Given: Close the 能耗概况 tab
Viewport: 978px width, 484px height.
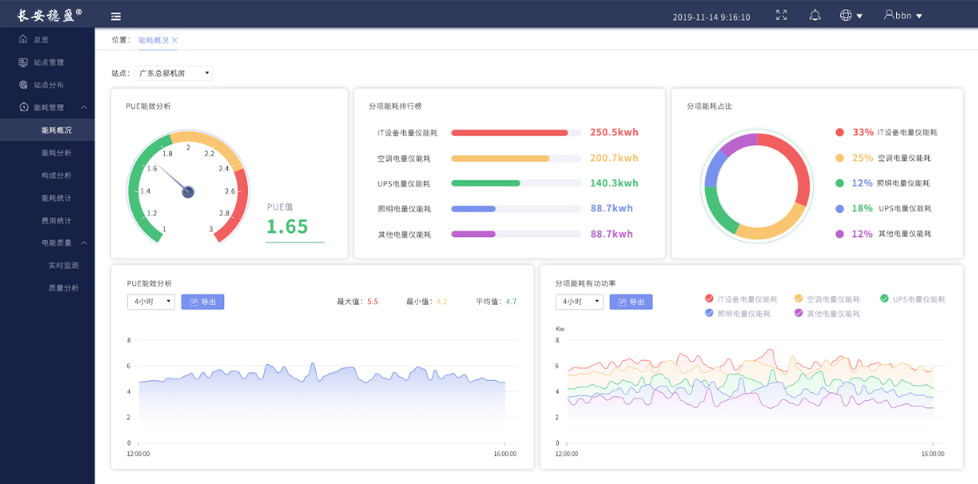Looking at the screenshot, I should click(175, 40).
